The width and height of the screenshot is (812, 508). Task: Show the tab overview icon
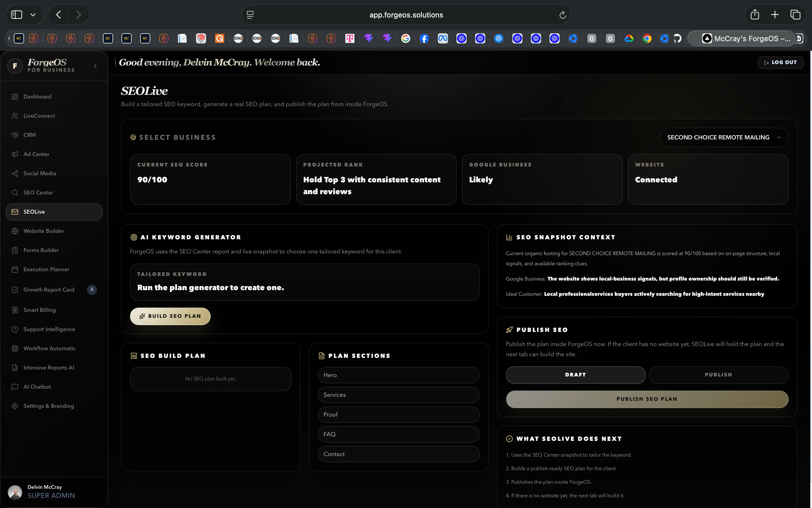[795, 14]
